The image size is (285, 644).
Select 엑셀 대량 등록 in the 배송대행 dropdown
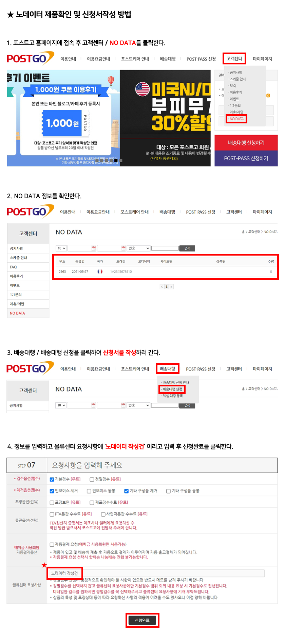tap(173, 396)
